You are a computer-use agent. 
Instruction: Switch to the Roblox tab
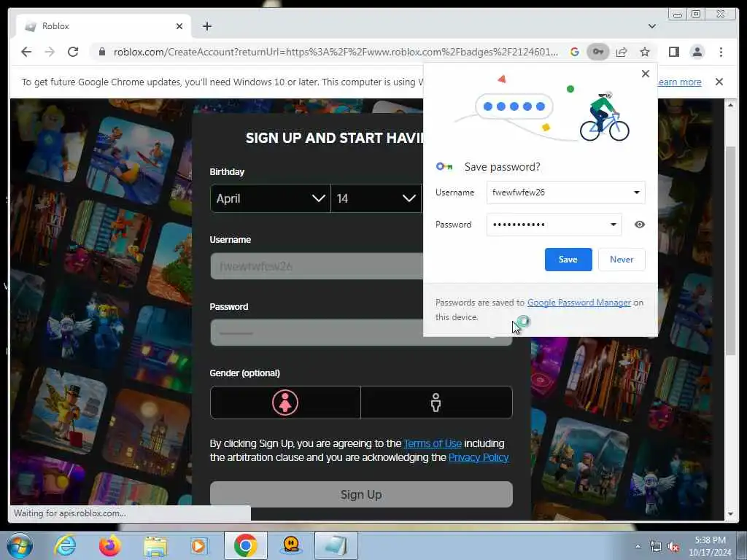(104, 26)
